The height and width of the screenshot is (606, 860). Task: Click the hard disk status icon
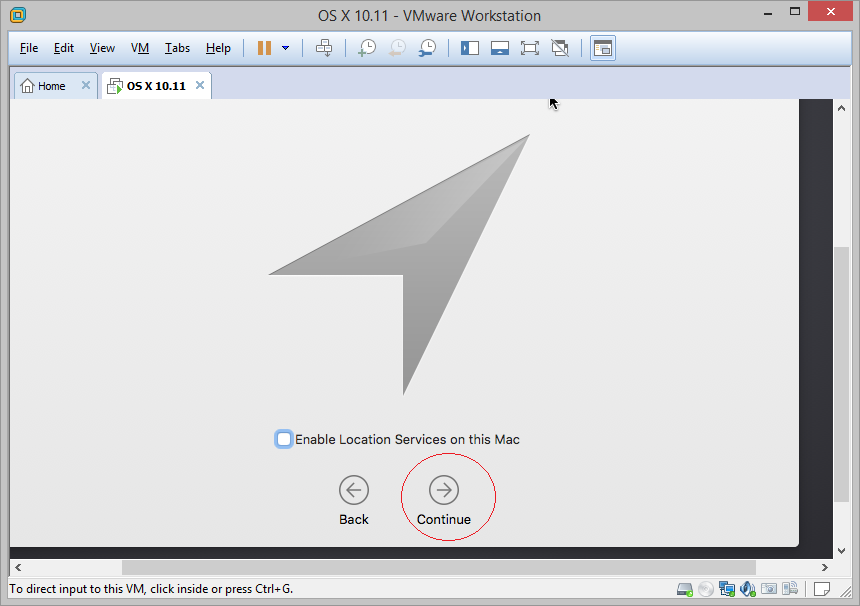click(684, 590)
